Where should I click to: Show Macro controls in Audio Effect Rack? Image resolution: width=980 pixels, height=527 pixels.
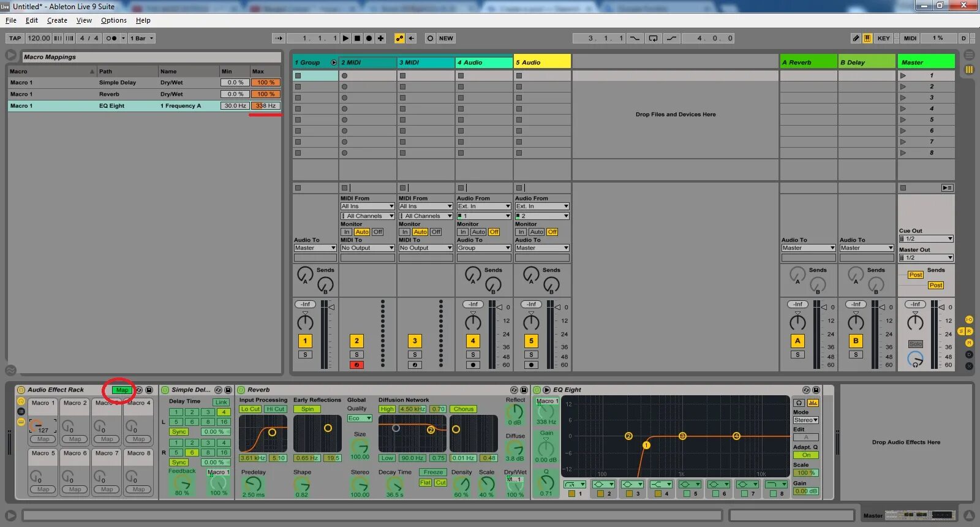(21, 401)
